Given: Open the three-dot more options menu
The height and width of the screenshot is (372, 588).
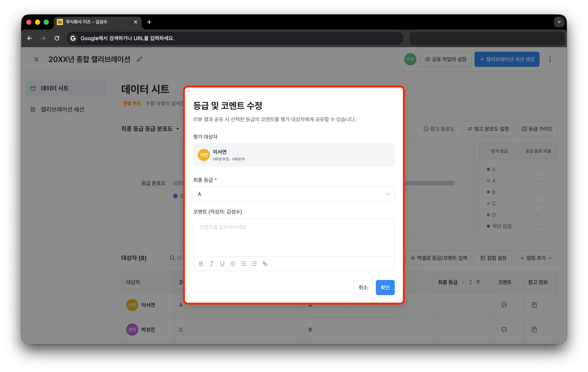Looking at the screenshot, I should [550, 59].
